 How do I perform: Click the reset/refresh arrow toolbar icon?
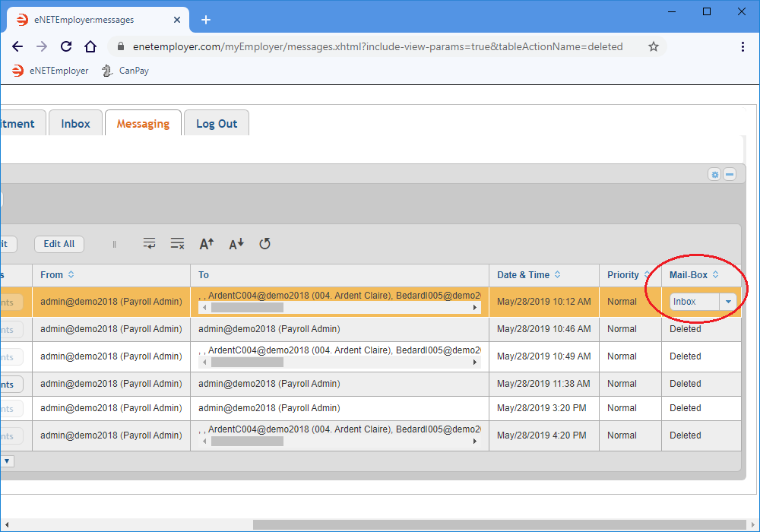[264, 244]
